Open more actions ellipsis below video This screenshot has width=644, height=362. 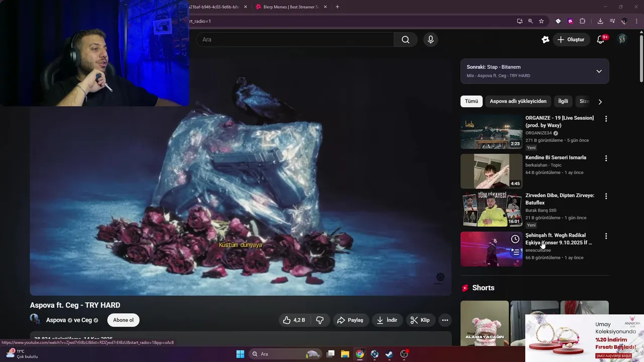point(445,320)
